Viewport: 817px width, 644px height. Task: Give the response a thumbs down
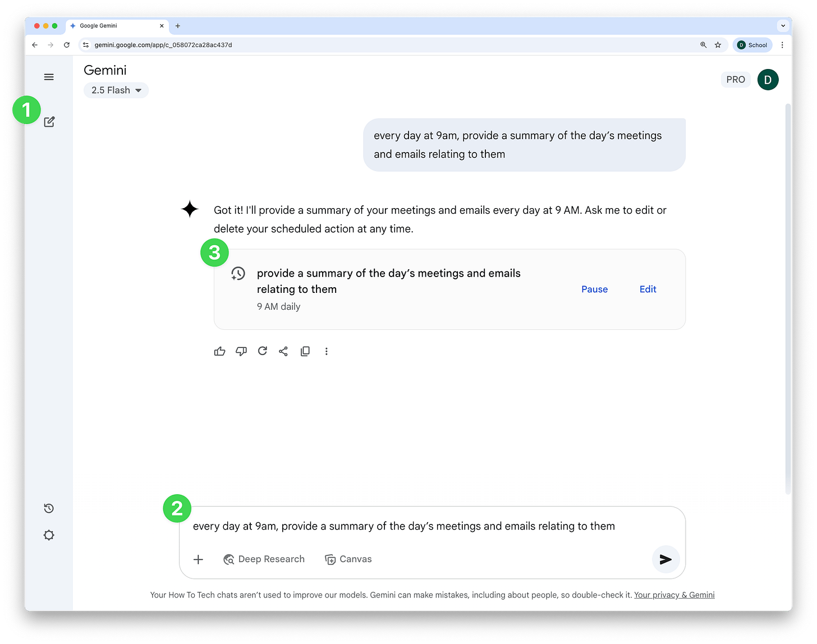pyautogui.click(x=241, y=351)
